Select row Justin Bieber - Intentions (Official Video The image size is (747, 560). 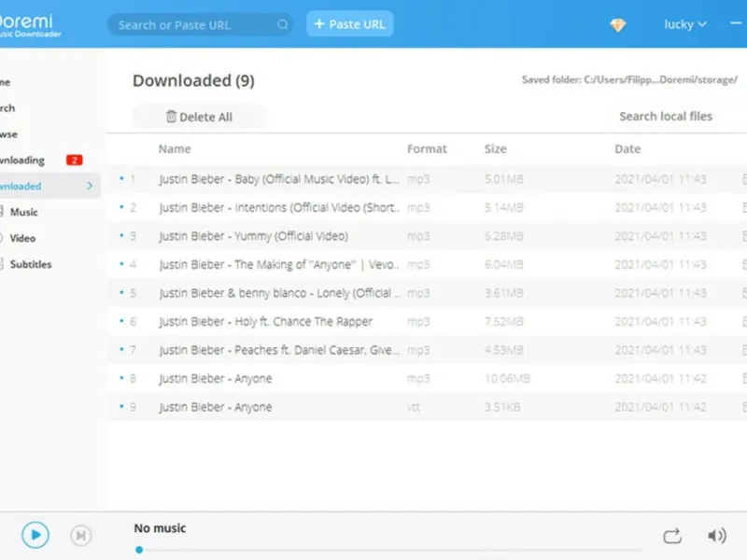click(x=427, y=207)
